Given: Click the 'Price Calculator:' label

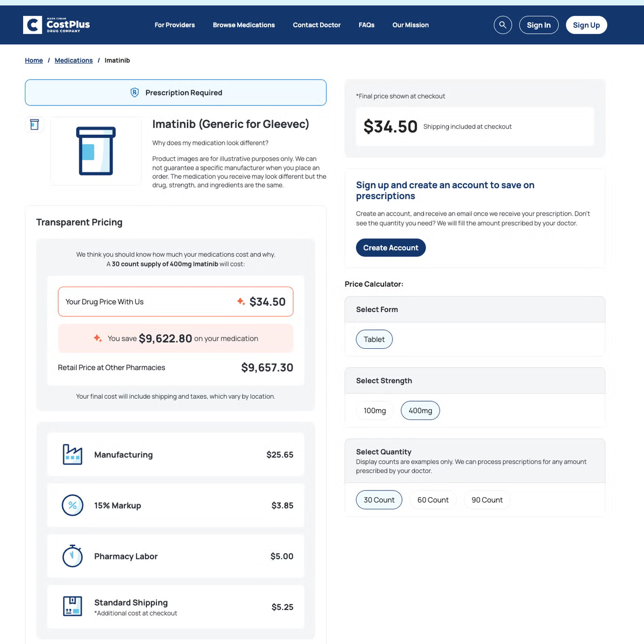Looking at the screenshot, I should [x=374, y=284].
